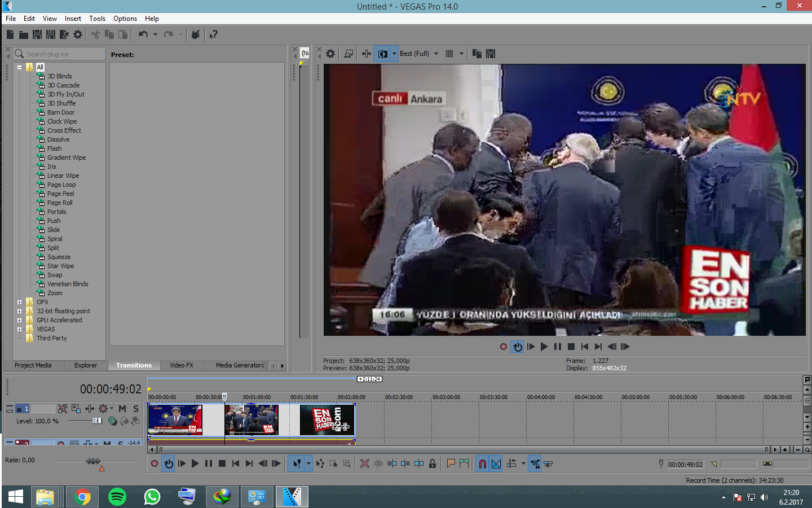The height and width of the screenshot is (508, 812).
Task: Select the Selection Edit tool icon
Action: click(333, 463)
